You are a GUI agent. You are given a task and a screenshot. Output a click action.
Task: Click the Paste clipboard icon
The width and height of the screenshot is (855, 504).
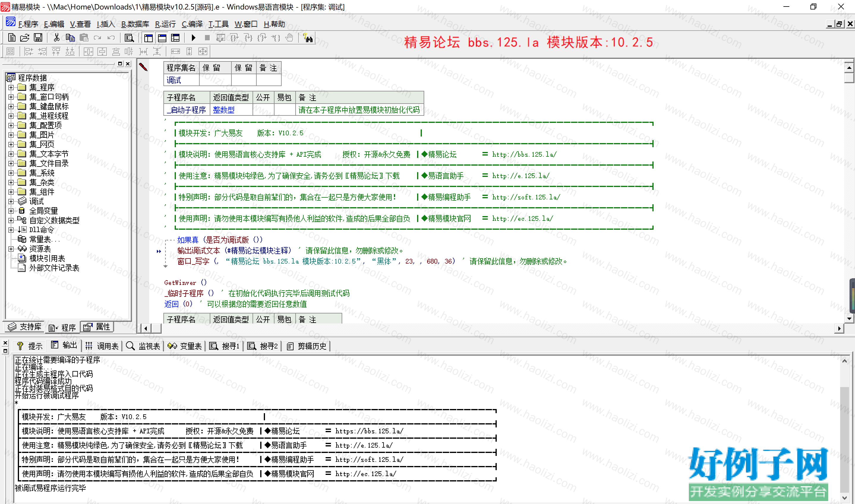pyautogui.click(x=84, y=38)
